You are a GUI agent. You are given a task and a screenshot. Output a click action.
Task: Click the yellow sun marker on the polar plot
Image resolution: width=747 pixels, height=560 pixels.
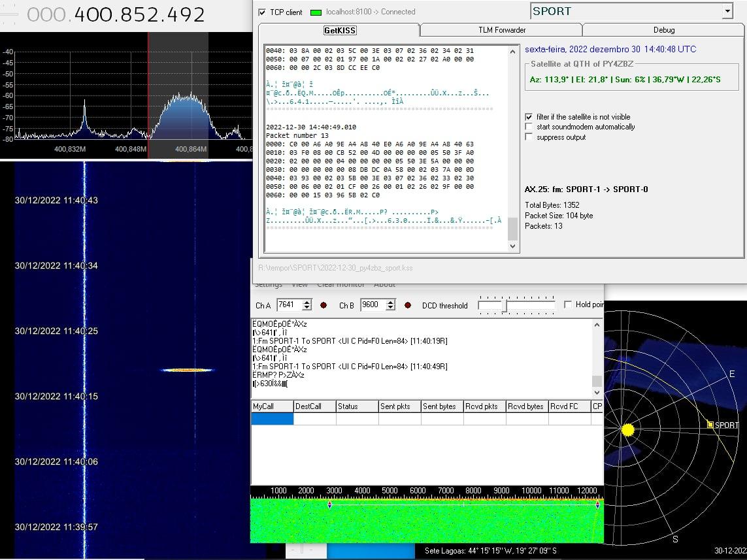[x=627, y=430]
